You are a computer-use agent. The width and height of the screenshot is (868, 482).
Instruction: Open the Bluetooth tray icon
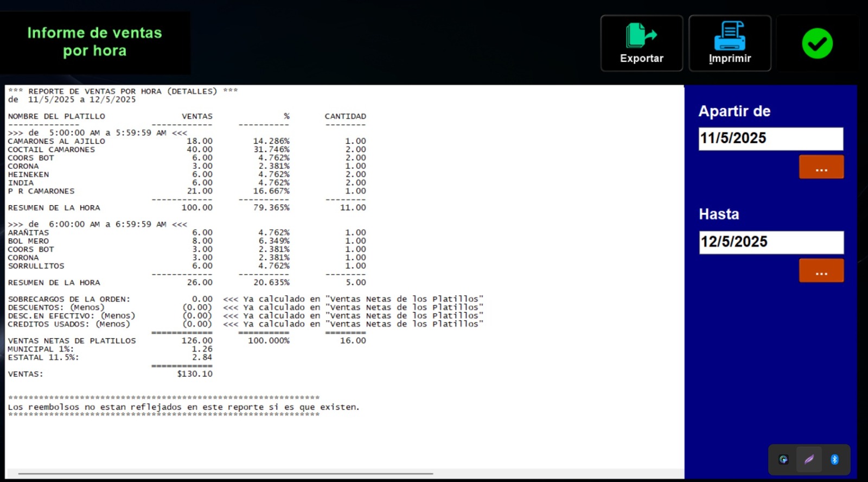834,460
